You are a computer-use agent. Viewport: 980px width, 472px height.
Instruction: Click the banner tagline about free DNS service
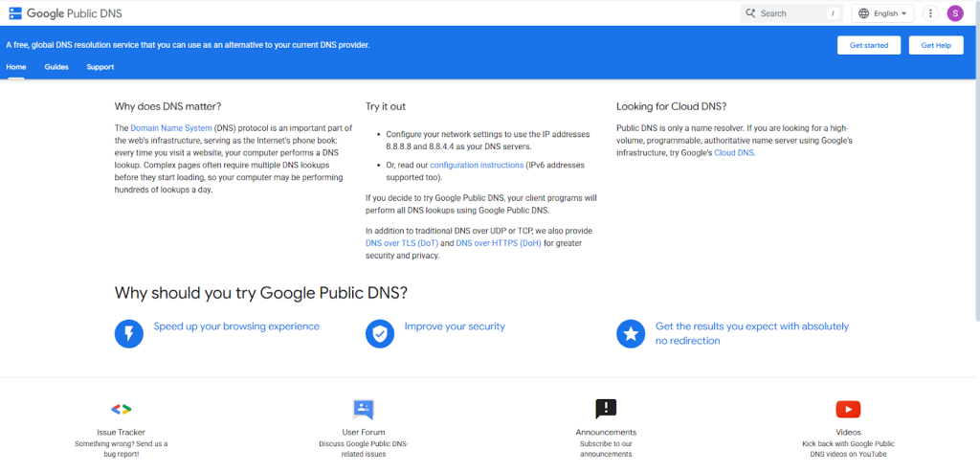tap(189, 45)
